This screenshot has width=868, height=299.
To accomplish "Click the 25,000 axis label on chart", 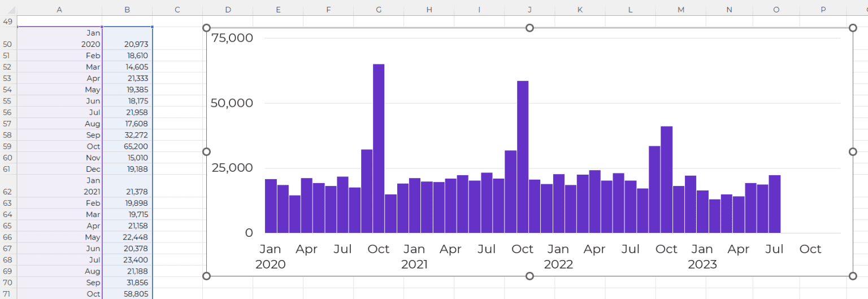I will 232,168.
